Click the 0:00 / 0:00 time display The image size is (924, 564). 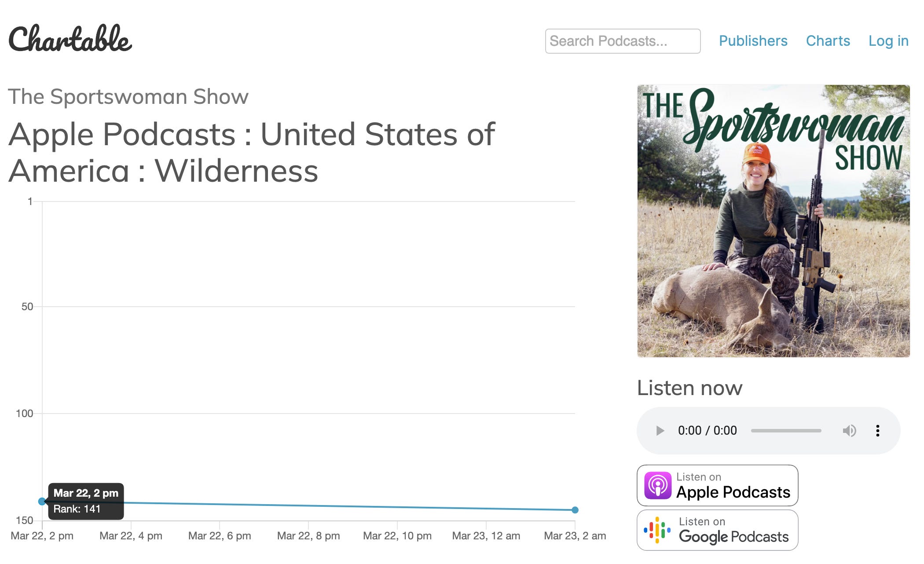click(x=707, y=430)
